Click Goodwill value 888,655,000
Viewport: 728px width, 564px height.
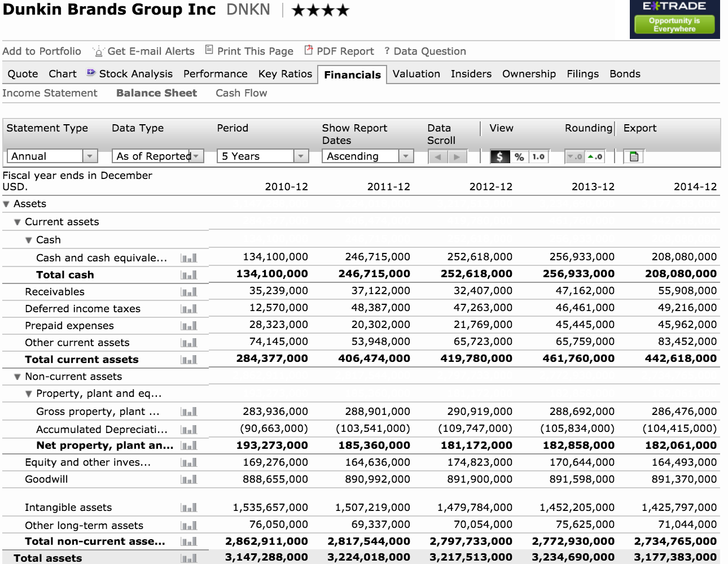point(275,479)
